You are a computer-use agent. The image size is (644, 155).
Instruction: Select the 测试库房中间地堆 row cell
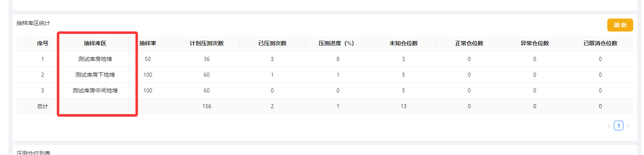[95, 90]
